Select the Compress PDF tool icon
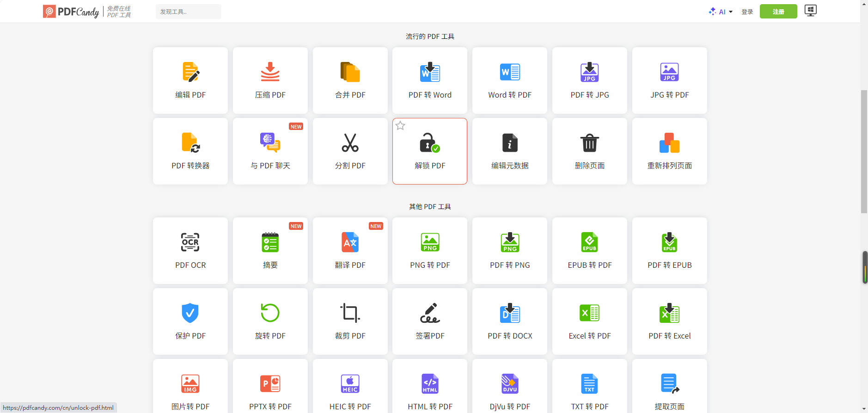The height and width of the screenshot is (413, 868). pos(270,72)
